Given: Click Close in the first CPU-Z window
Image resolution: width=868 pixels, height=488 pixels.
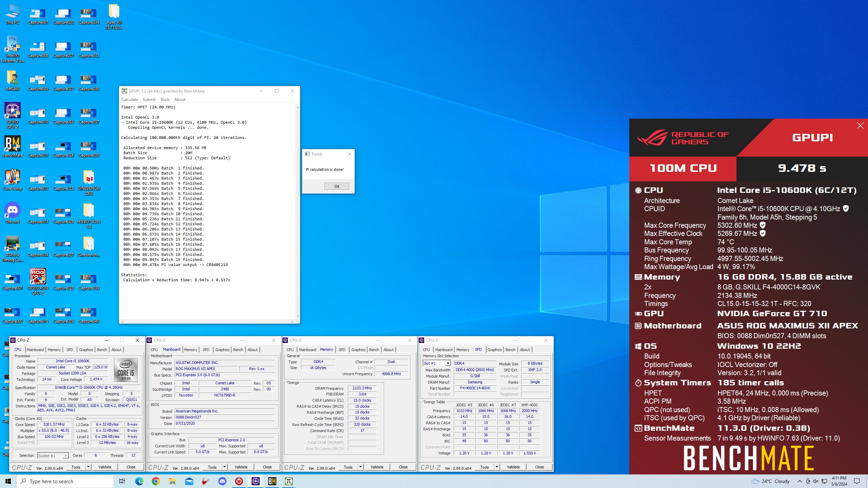Looking at the screenshot, I should click(131, 467).
